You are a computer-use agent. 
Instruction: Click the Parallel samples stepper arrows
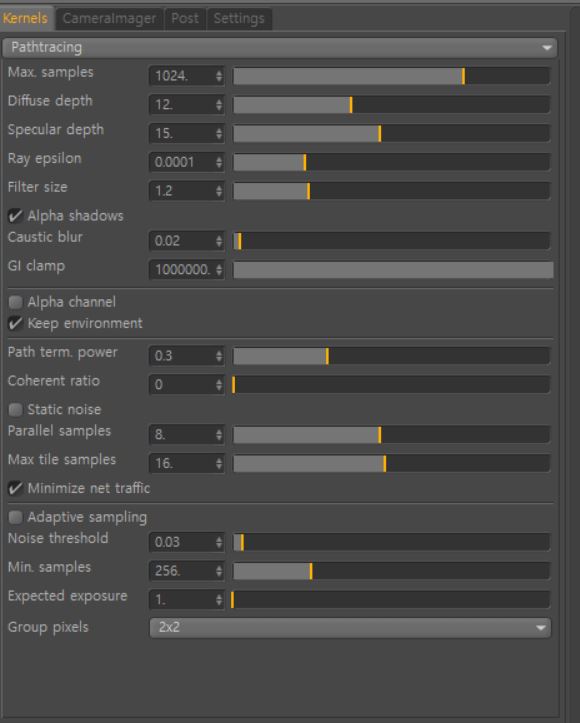(219, 435)
